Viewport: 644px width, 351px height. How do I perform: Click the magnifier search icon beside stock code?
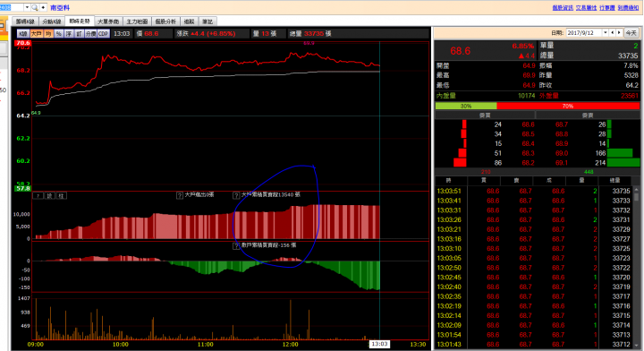(x=35, y=7)
